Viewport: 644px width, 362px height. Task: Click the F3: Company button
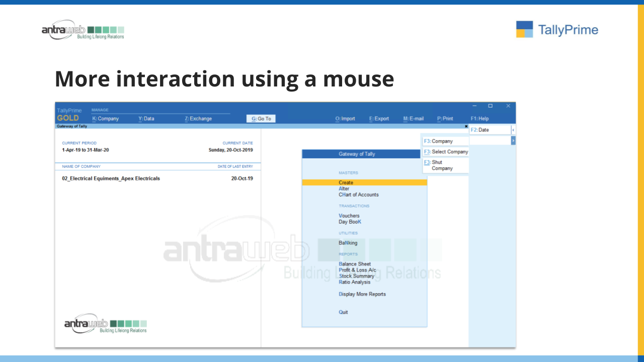(445, 141)
